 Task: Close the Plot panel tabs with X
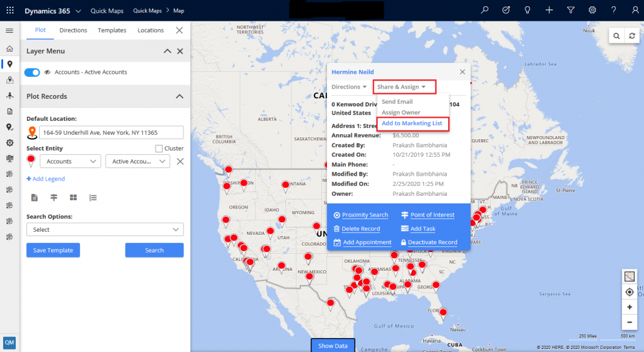pyautogui.click(x=180, y=30)
